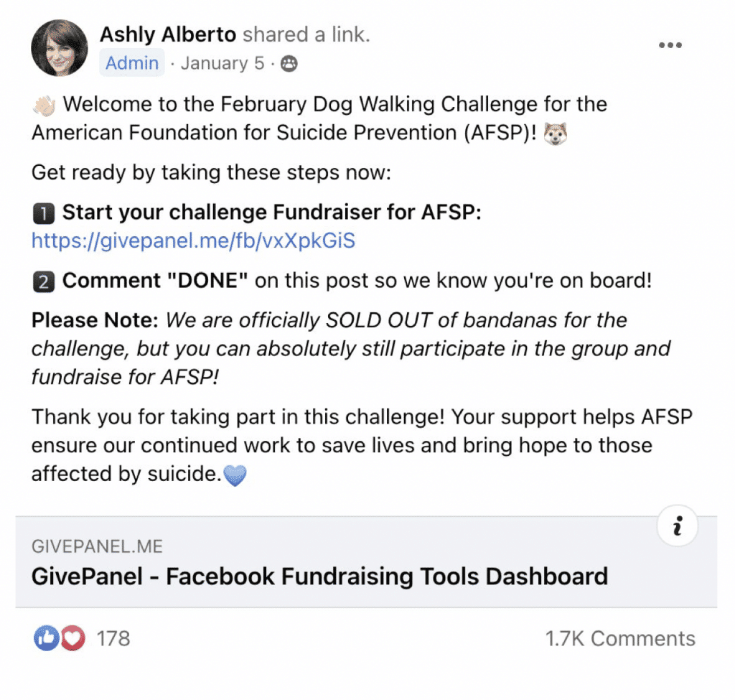Click the dog face emoji
The width and height of the screenshot is (735, 700).
556,134
